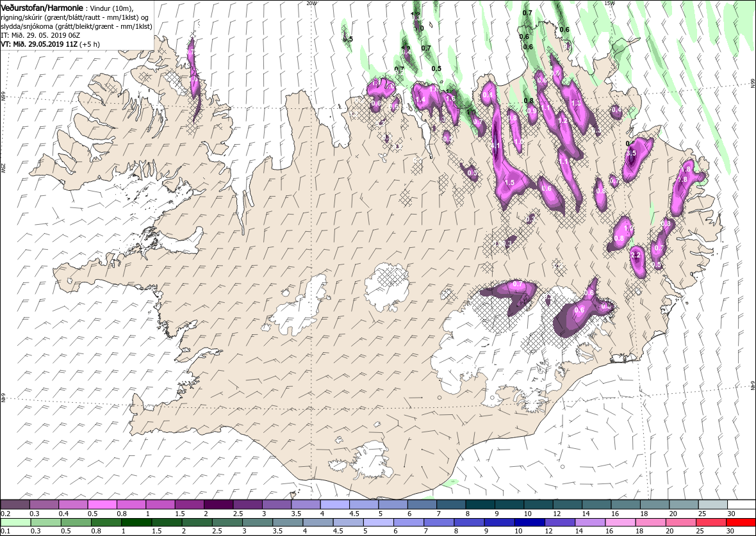The width and height of the screenshot is (756, 536).
Task: Click the 2.5 label in upper legend row
Action: [238, 514]
